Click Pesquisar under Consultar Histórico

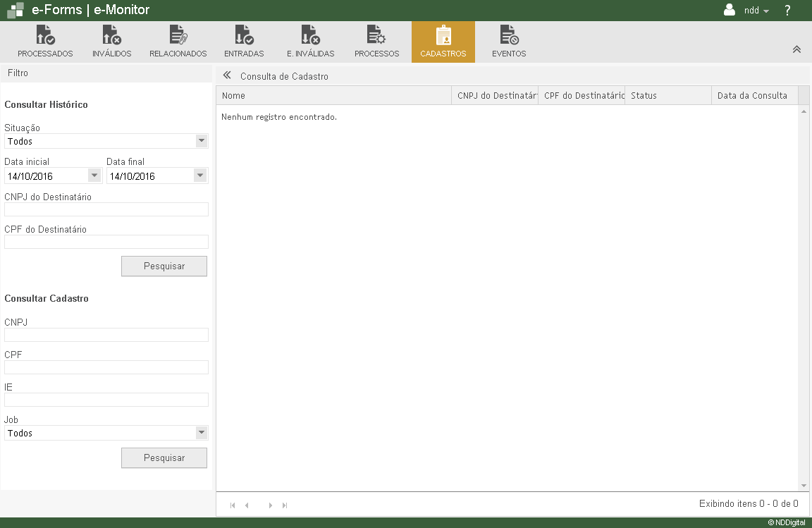coord(164,266)
